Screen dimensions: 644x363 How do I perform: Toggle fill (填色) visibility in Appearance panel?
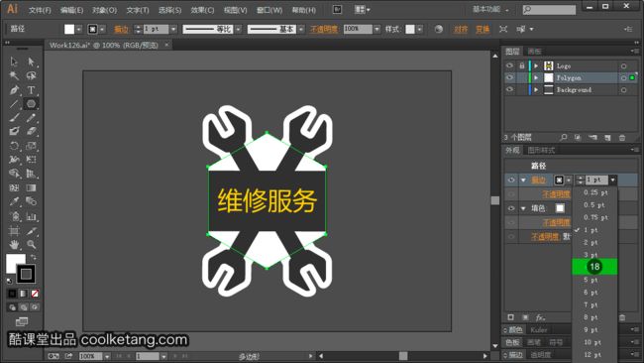[511, 208]
